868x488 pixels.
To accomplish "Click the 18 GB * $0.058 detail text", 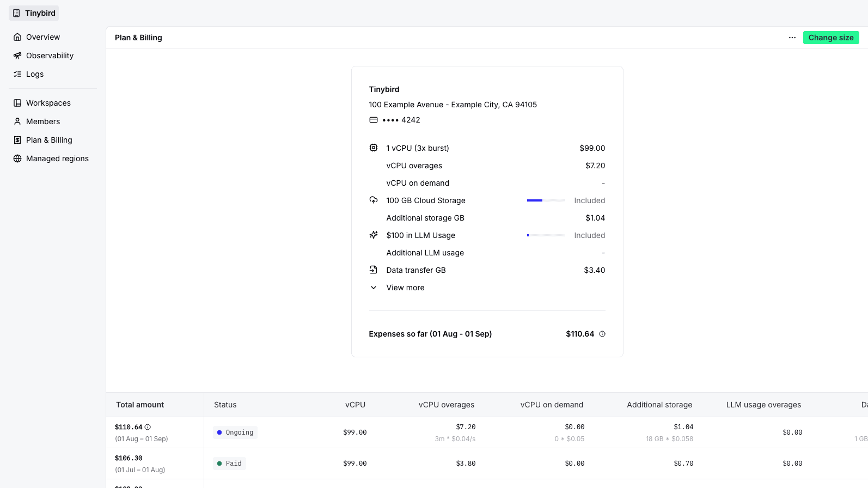I will pyautogui.click(x=670, y=438).
